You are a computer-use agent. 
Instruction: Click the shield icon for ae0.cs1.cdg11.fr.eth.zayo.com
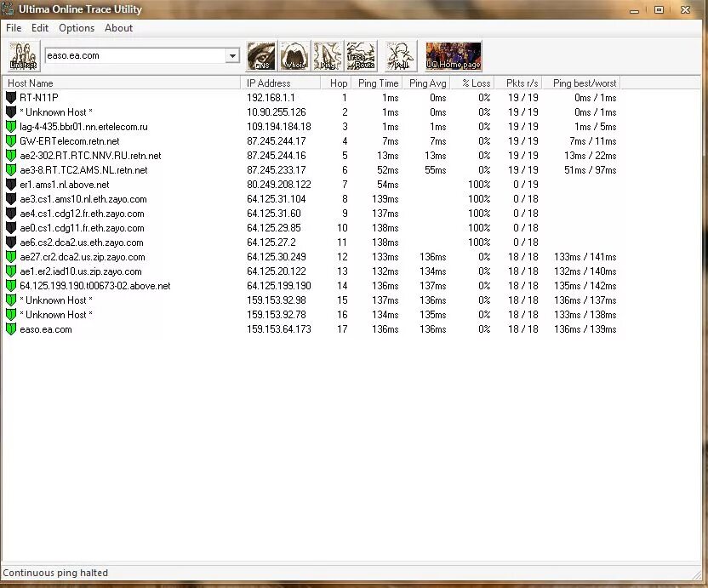(x=11, y=227)
